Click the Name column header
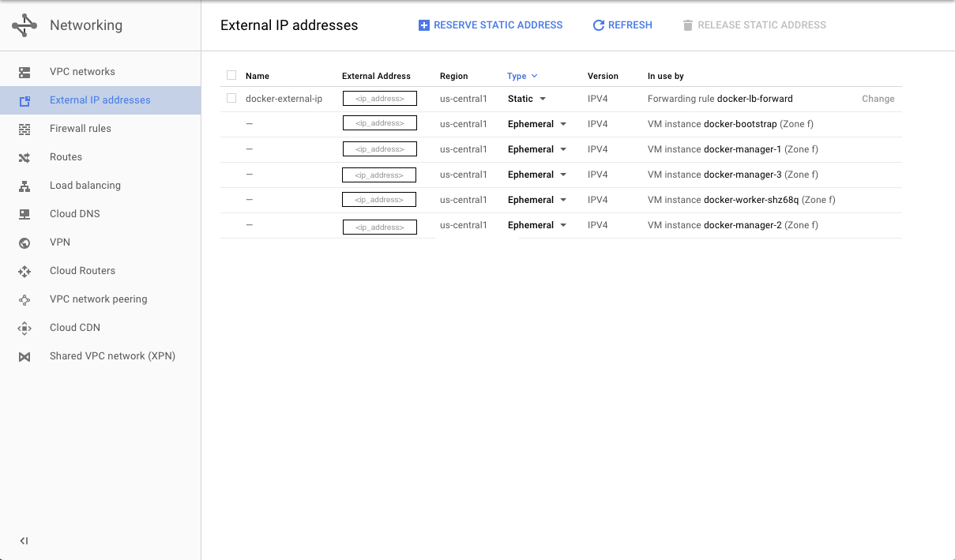The height and width of the screenshot is (560, 955). coord(258,76)
